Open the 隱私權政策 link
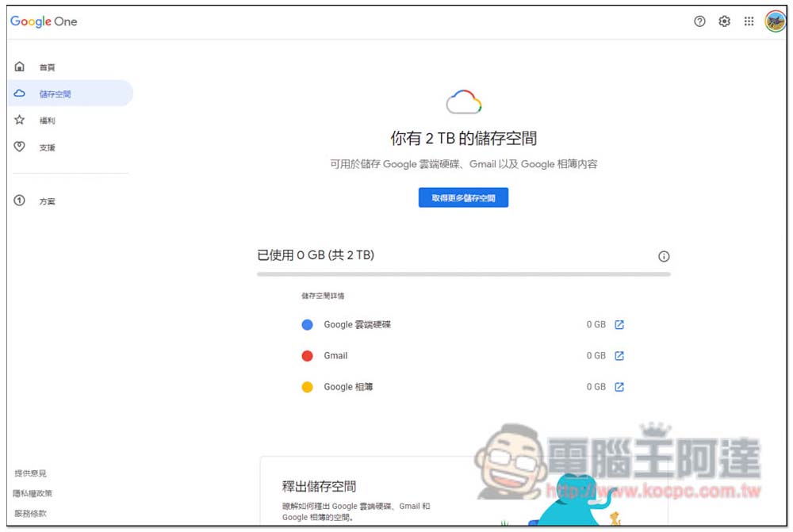Screen dimensions: 793x532 point(33,493)
